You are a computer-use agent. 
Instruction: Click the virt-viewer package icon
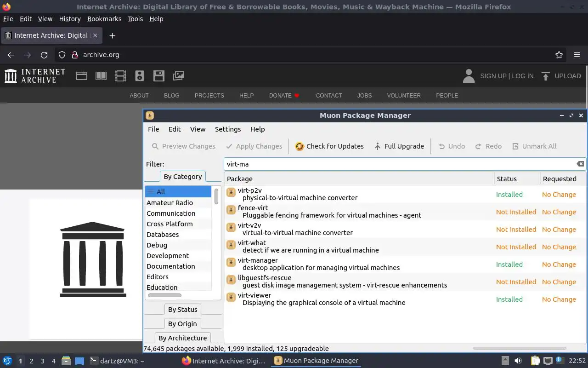[231, 297]
